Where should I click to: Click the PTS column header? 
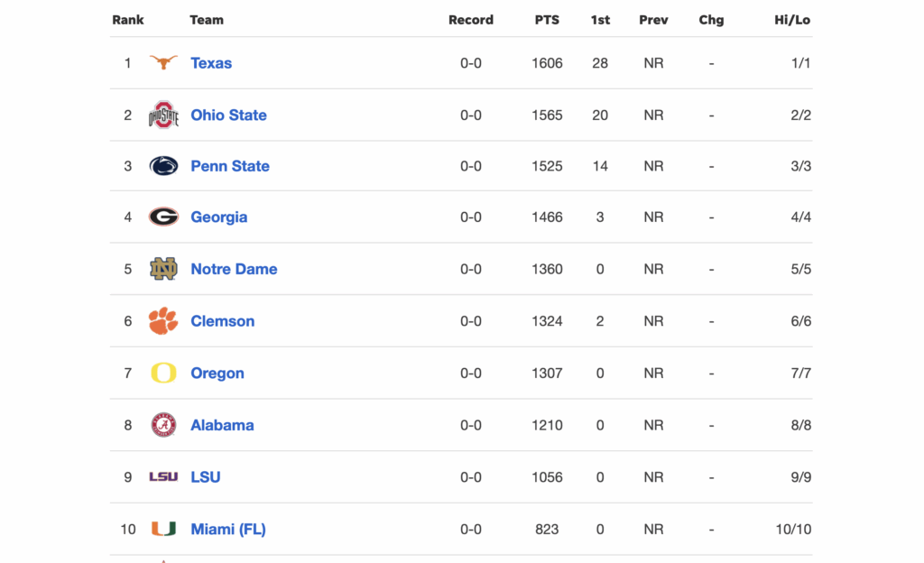point(547,20)
